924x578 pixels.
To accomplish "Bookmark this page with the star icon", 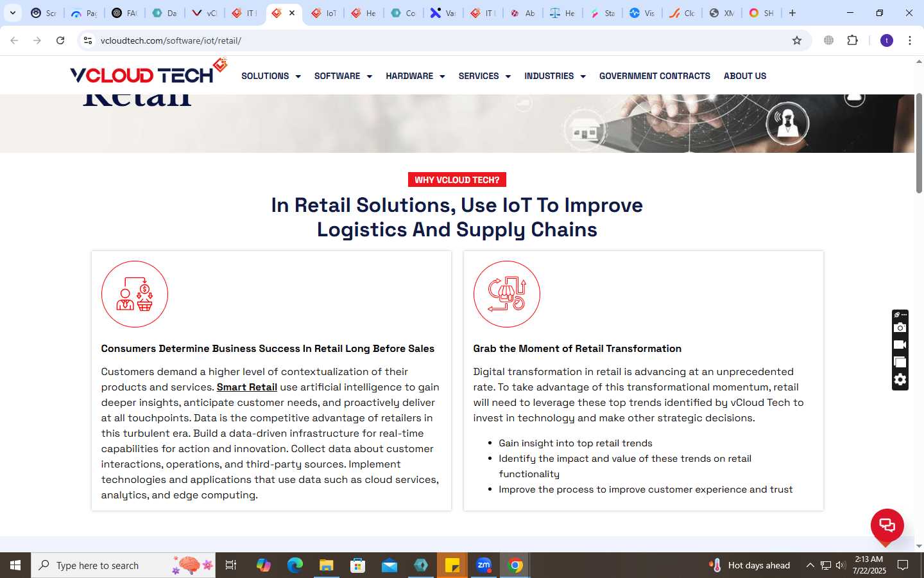I will (x=797, y=40).
